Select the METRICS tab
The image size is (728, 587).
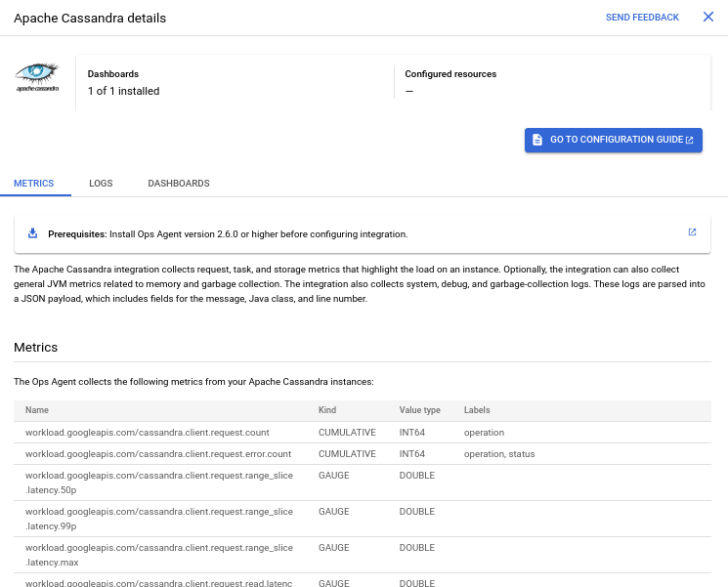34,184
